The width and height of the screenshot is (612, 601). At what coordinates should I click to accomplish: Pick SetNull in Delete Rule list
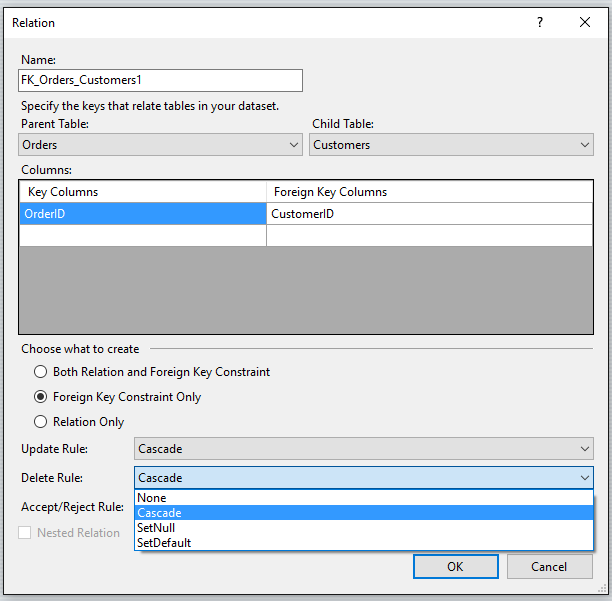364,528
